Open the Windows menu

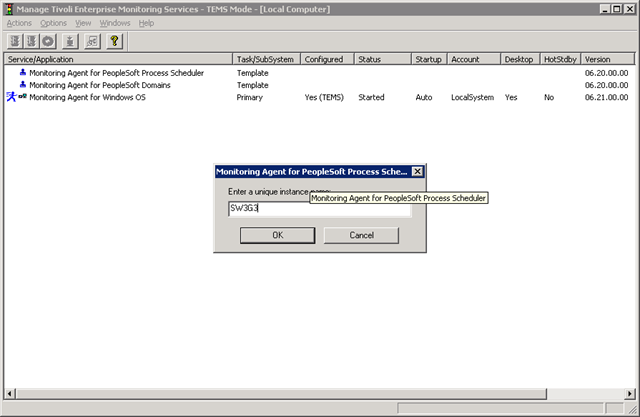coord(115,23)
